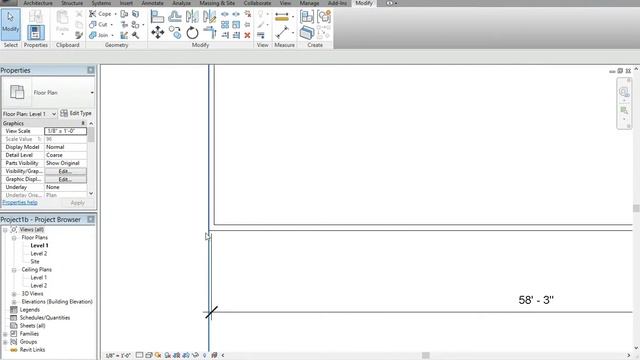Activate the Rotate tool

tap(192, 33)
